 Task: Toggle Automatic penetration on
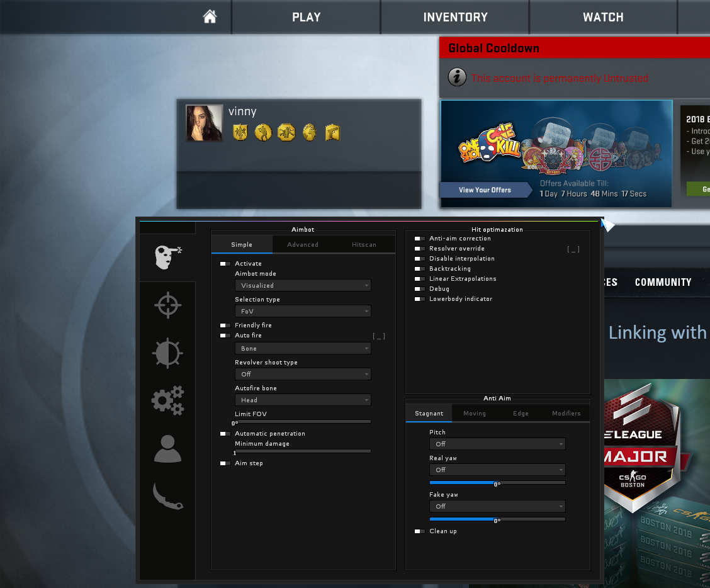coord(225,434)
